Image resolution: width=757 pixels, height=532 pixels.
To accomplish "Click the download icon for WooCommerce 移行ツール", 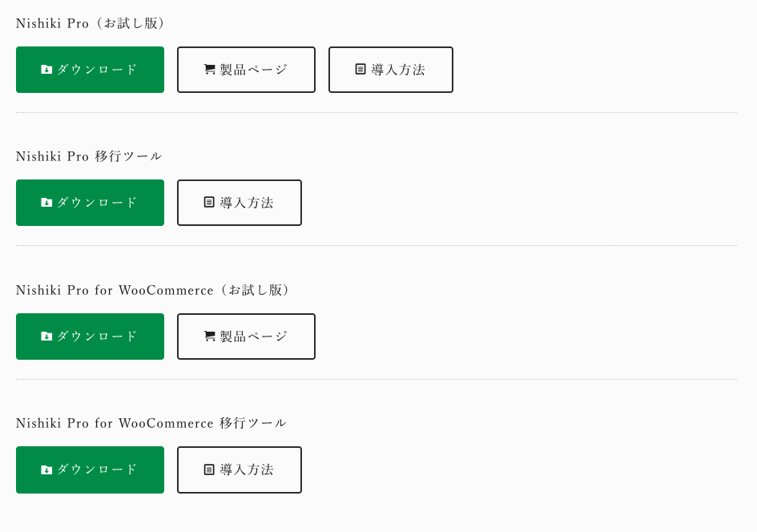I will (46, 470).
